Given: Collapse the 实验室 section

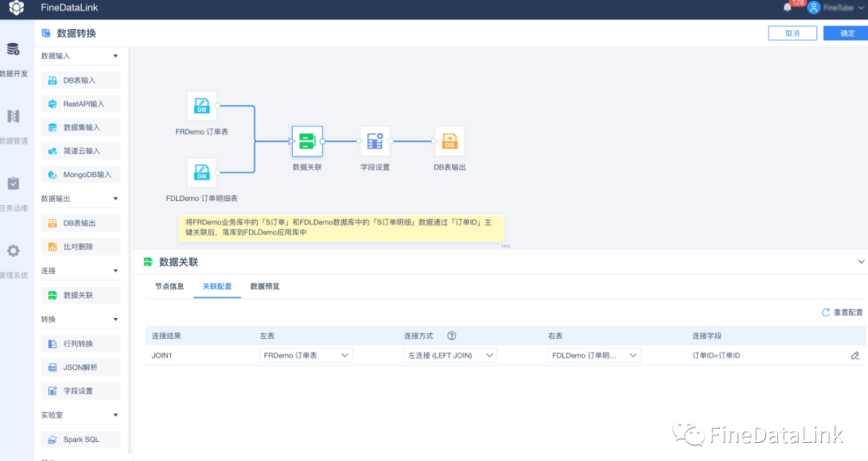Looking at the screenshot, I should tap(115, 415).
